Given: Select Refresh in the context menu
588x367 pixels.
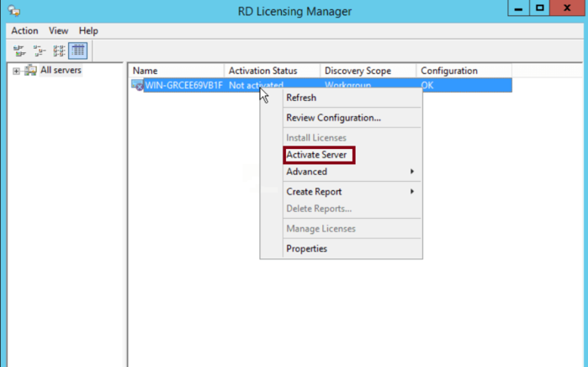Looking at the screenshot, I should pyautogui.click(x=301, y=98).
